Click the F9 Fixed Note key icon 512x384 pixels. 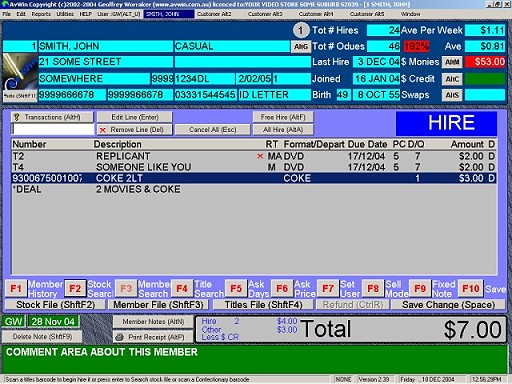coord(420,289)
